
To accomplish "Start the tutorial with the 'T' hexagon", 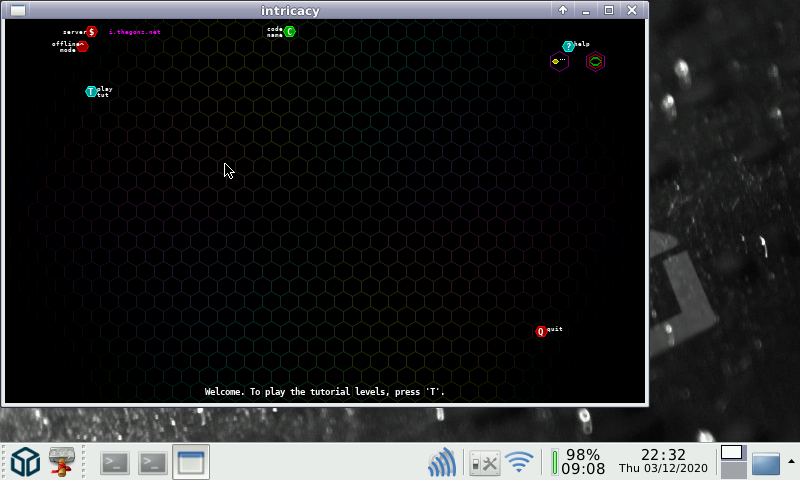I will point(91,92).
